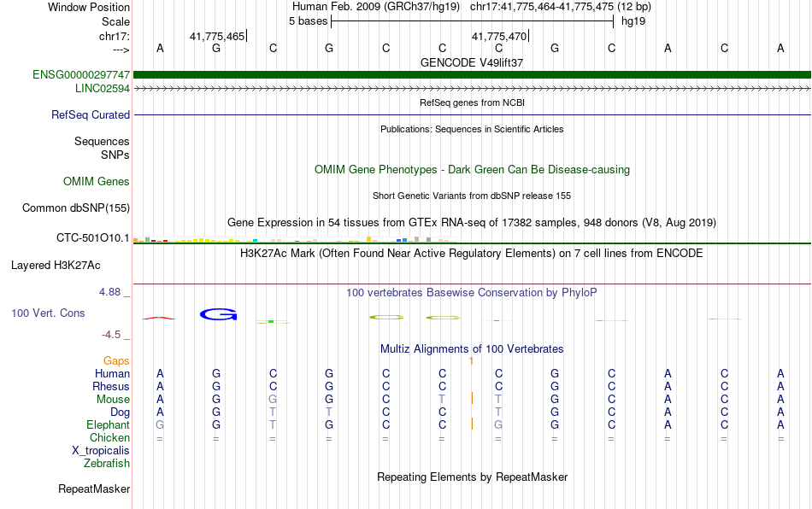This screenshot has height=509, width=812.
Task: Click the gray mismatched G in Mouse row
Action: tap(273, 400)
